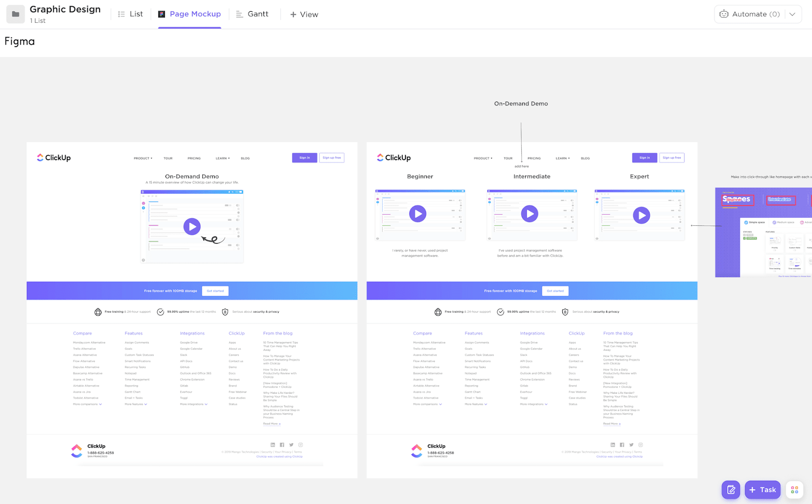Click the ClickUp header logo in left mockup
The height and width of the screenshot is (504, 812).
point(54,158)
